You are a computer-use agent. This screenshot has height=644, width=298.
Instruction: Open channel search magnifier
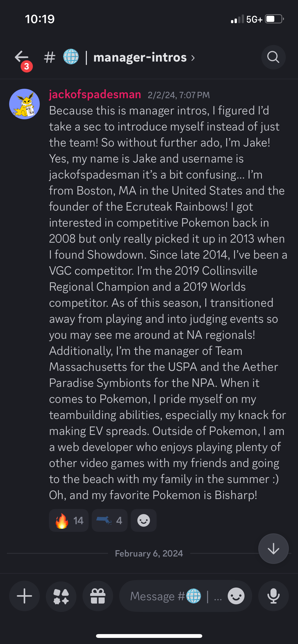pos(273,57)
